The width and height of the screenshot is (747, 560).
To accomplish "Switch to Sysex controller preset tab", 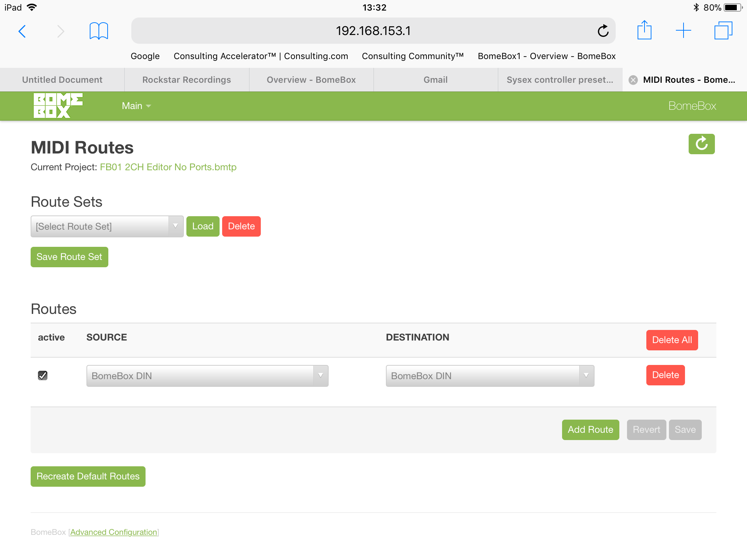I will pos(560,80).
